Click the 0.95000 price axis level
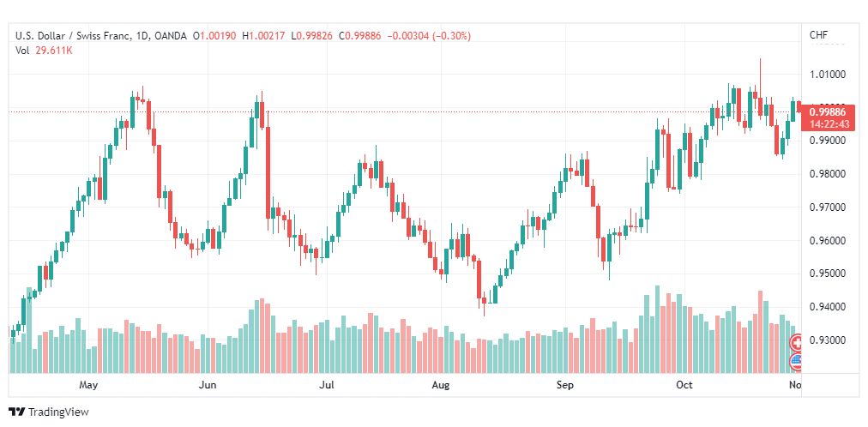868x427 pixels. pos(827,274)
